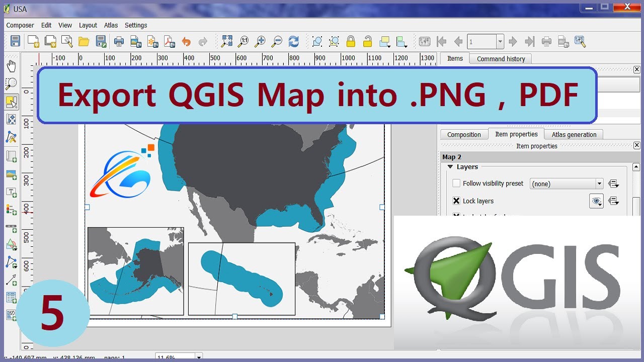
Task: Create a New Composer
Action: click(33, 41)
